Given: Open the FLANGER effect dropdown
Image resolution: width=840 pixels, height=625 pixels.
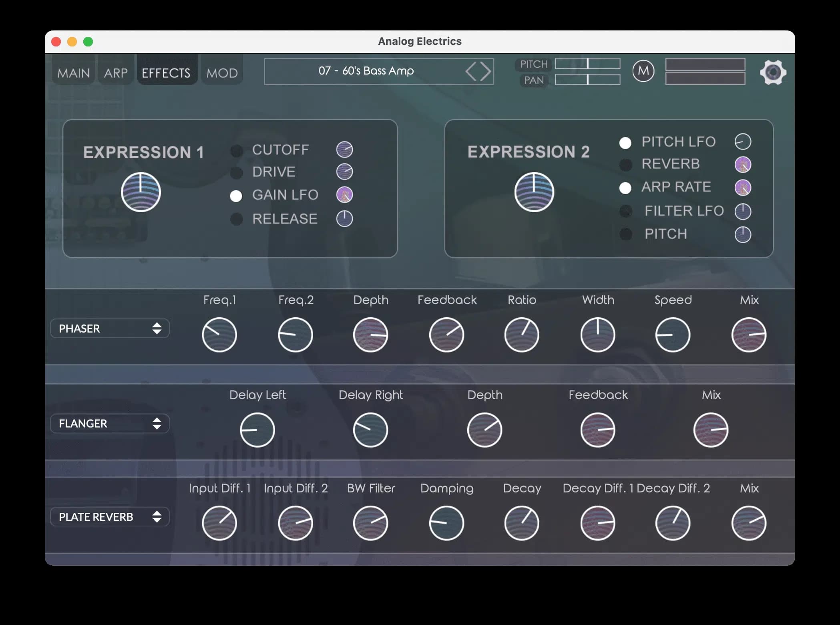Looking at the screenshot, I should tap(110, 423).
